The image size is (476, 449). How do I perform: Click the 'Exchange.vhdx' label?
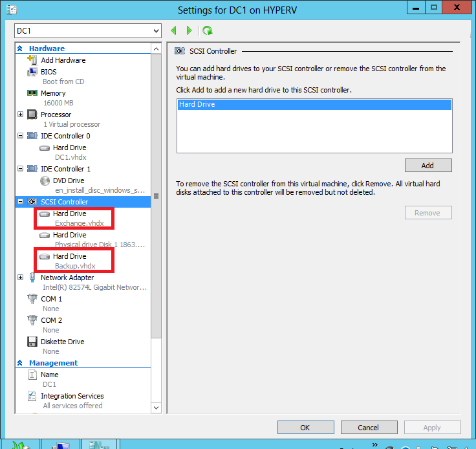80,223
